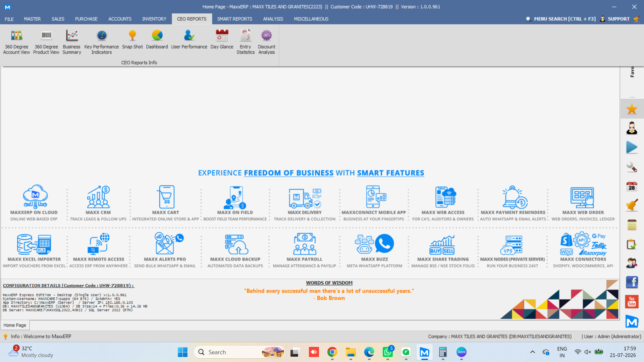Follow the SMART FEATURES link
This screenshot has height=362, width=644.
click(x=390, y=173)
